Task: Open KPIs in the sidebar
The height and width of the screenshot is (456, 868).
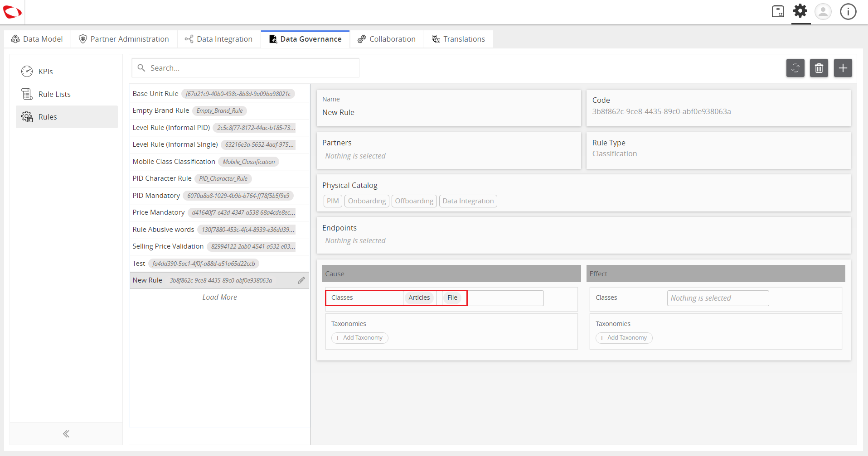Action: (x=67, y=72)
